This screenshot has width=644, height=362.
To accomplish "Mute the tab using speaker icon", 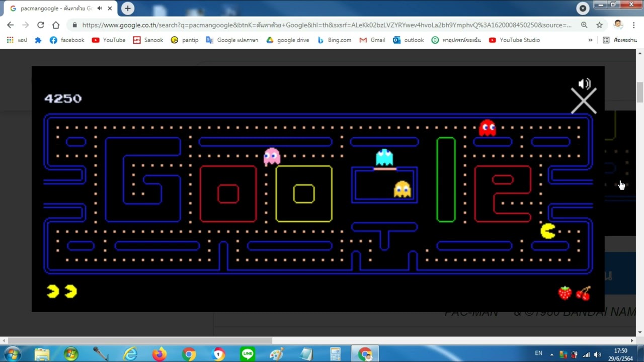I will click(x=100, y=9).
